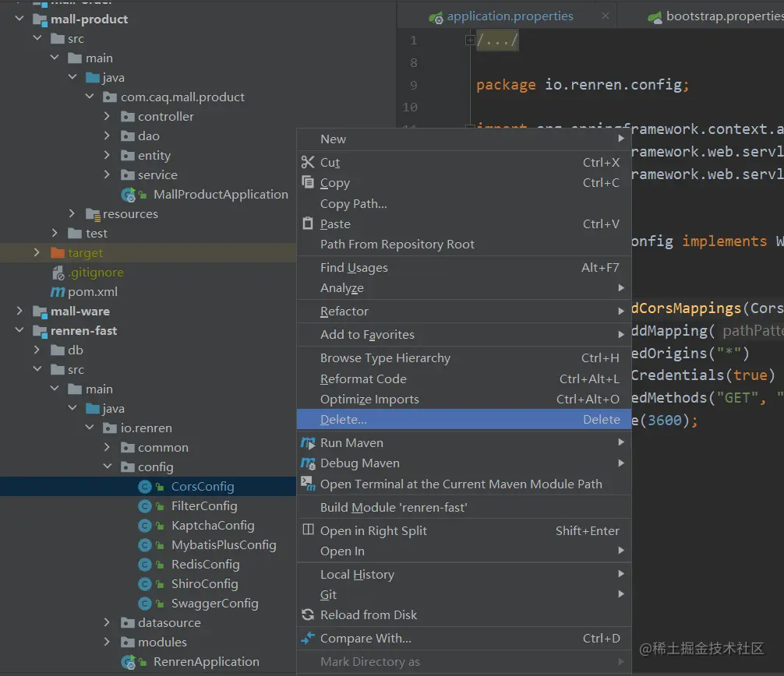Image resolution: width=784 pixels, height=676 pixels.
Task: Click the Paste clipboard icon
Action: click(x=308, y=224)
